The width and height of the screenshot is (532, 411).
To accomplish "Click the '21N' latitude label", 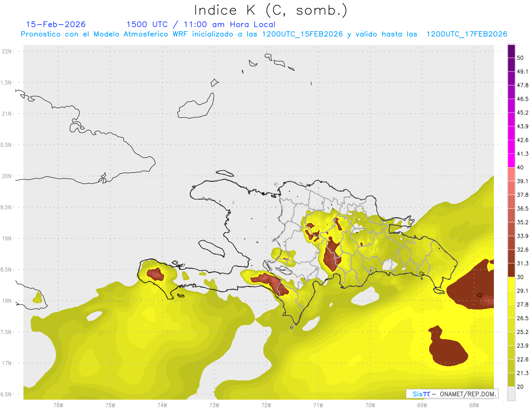I will (x=7, y=114).
